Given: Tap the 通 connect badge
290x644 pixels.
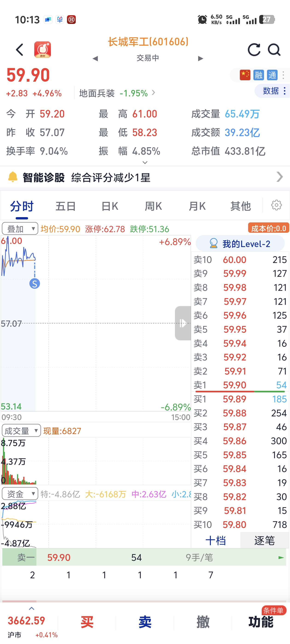Looking at the screenshot, I should click(272, 75).
